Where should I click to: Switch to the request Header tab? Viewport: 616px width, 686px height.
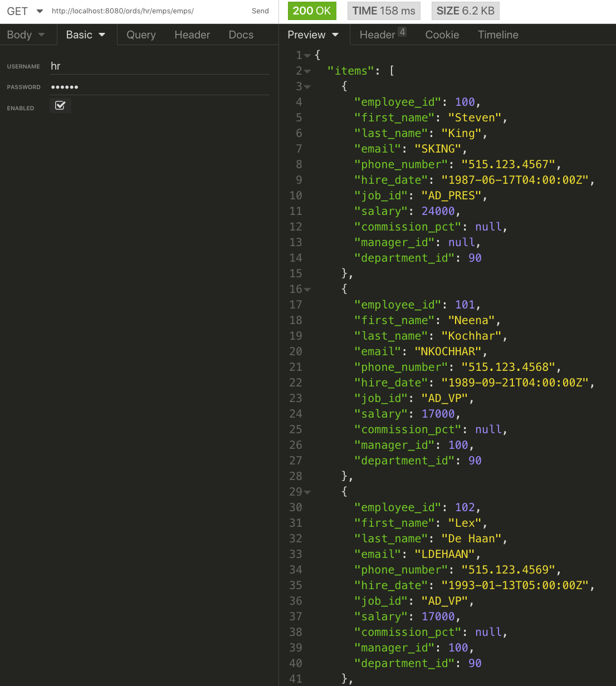point(192,35)
